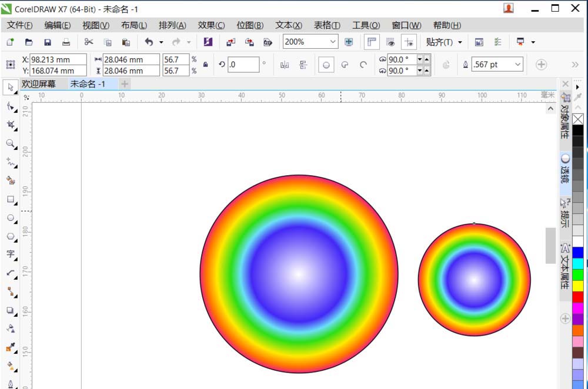
Task: Toggle full-screen preview on the toolbar
Action: pyautogui.click(x=348, y=42)
